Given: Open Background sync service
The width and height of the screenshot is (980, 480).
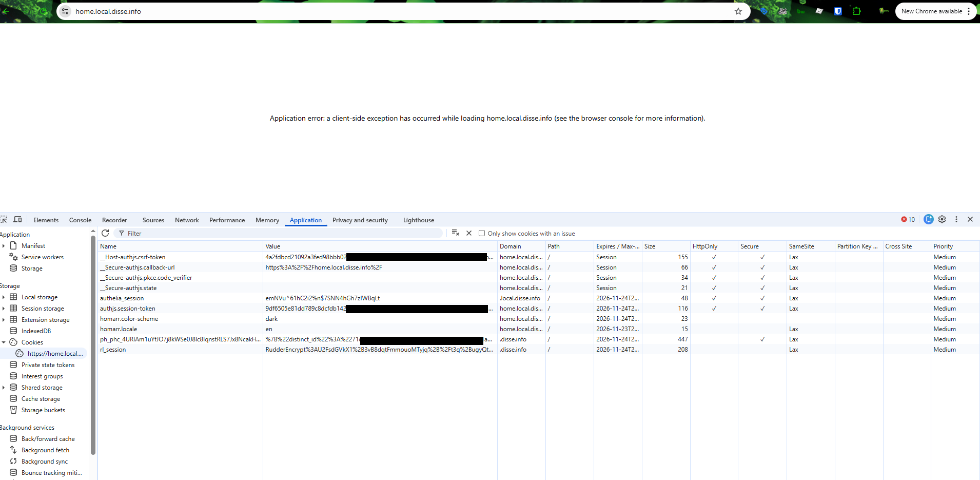Looking at the screenshot, I should click(x=45, y=462).
